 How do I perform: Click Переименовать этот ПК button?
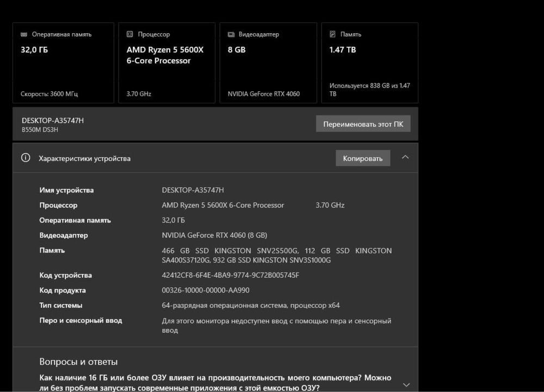(363, 124)
